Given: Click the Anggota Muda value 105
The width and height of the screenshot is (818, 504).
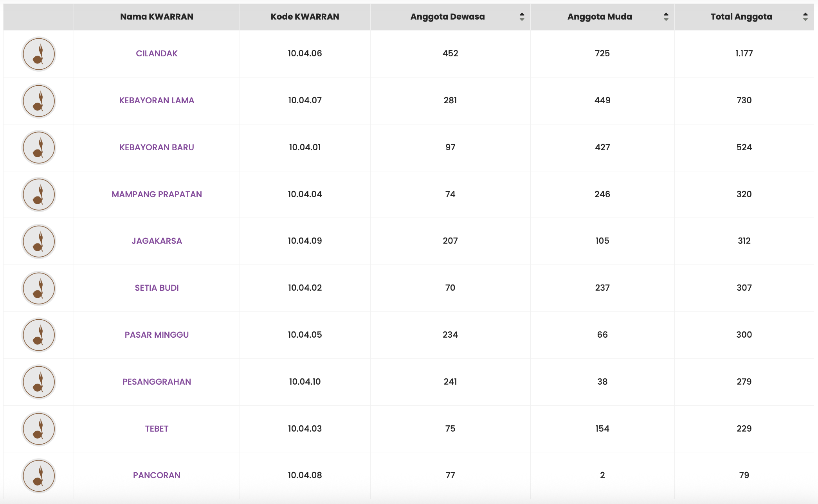Looking at the screenshot, I should (602, 241).
